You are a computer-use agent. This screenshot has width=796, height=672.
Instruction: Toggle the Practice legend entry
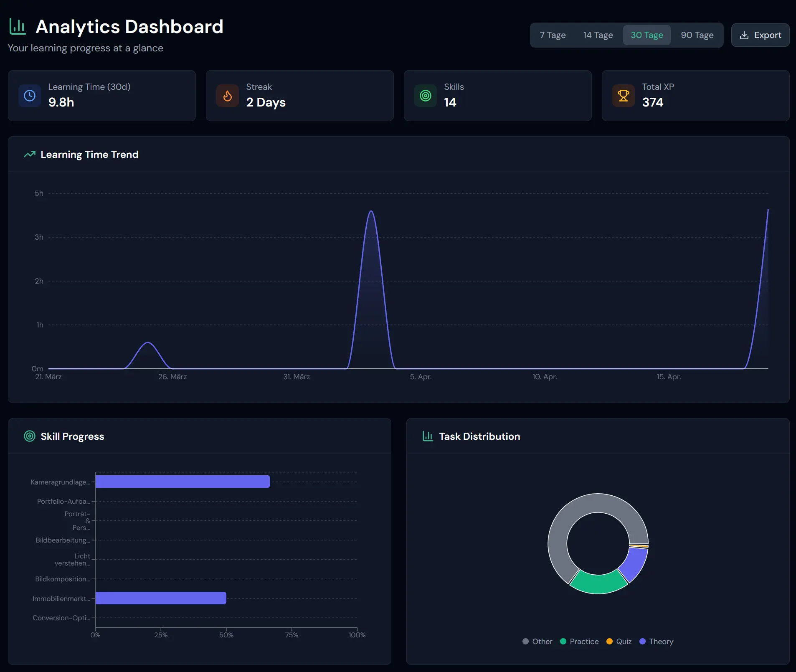(579, 641)
